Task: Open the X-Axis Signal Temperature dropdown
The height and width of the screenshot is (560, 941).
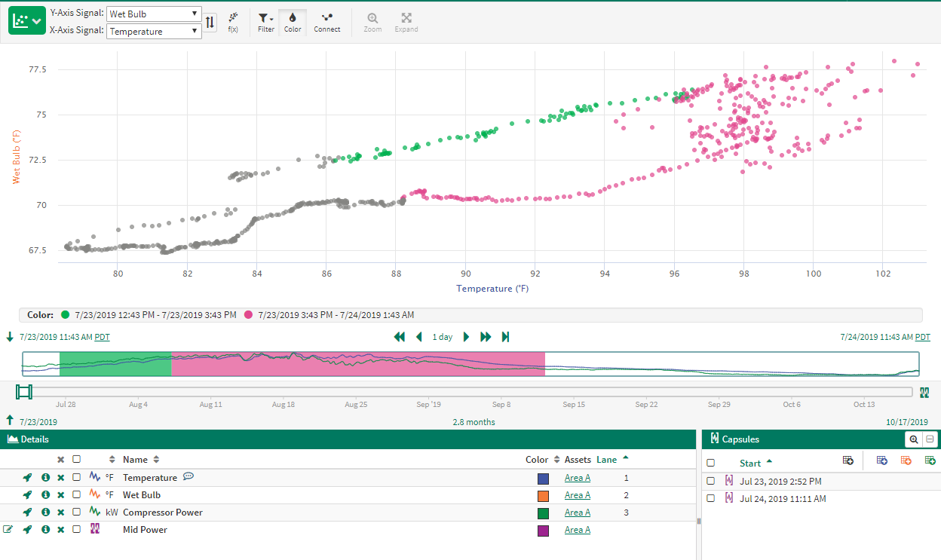Action: 154,31
